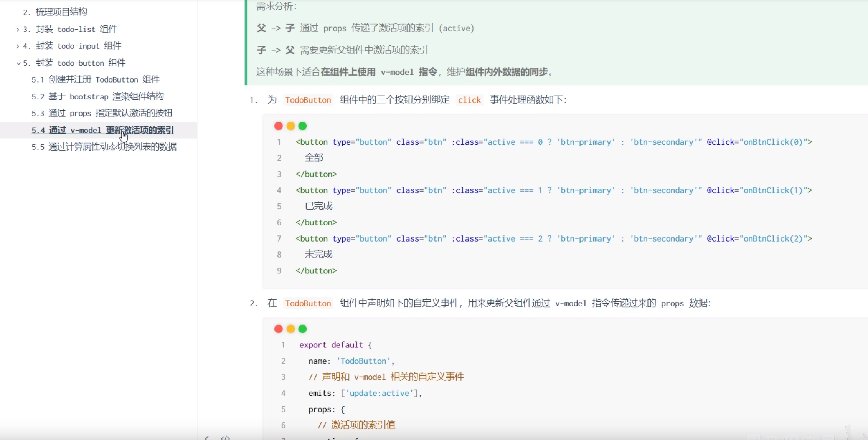Open 5.3 通过 props 指定默认激活的按钮
This screenshot has width=868, height=440.
tap(102, 113)
